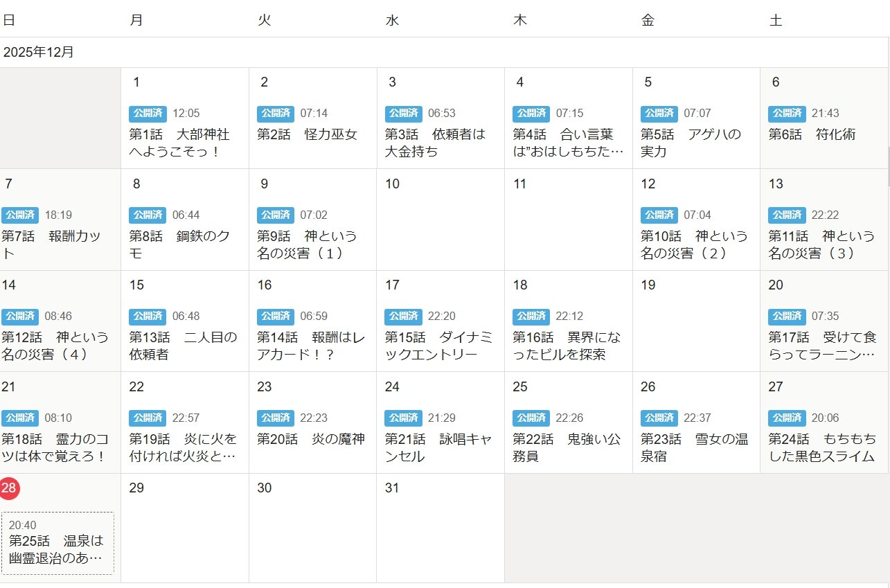The image size is (890, 588).
Task: Click the 公開済 badge on December 1
Action: (x=148, y=114)
